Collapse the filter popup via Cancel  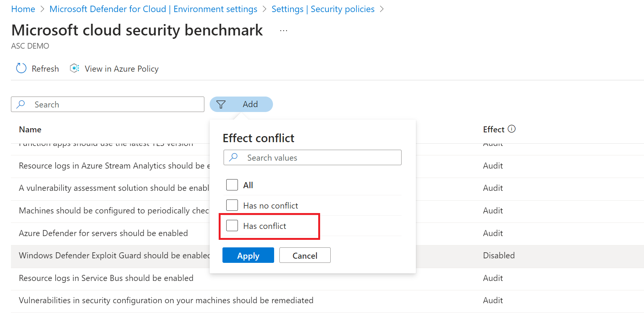coord(305,255)
